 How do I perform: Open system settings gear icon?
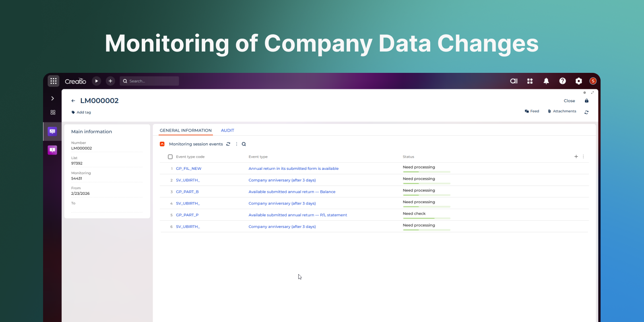pyautogui.click(x=578, y=81)
